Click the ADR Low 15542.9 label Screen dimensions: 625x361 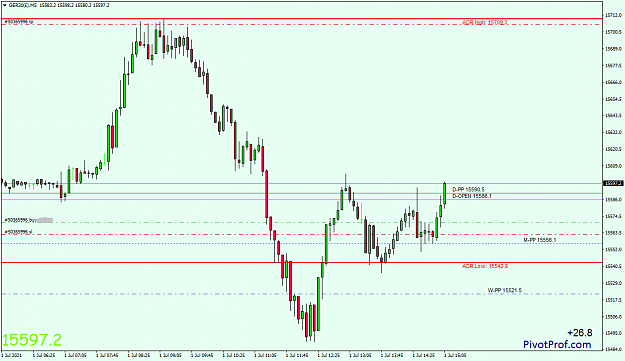pos(485,266)
